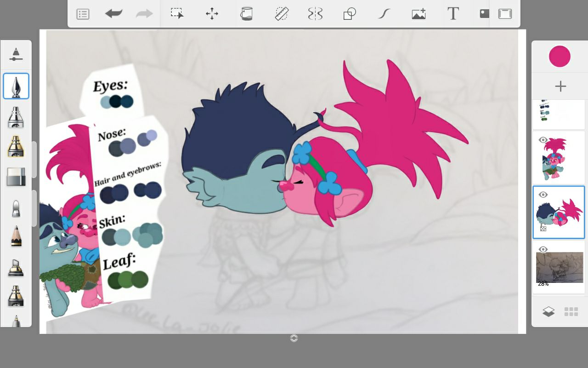The width and height of the screenshot is (588, 368).
Task: Choose the partially visible last brush
Action: (16, 321)
